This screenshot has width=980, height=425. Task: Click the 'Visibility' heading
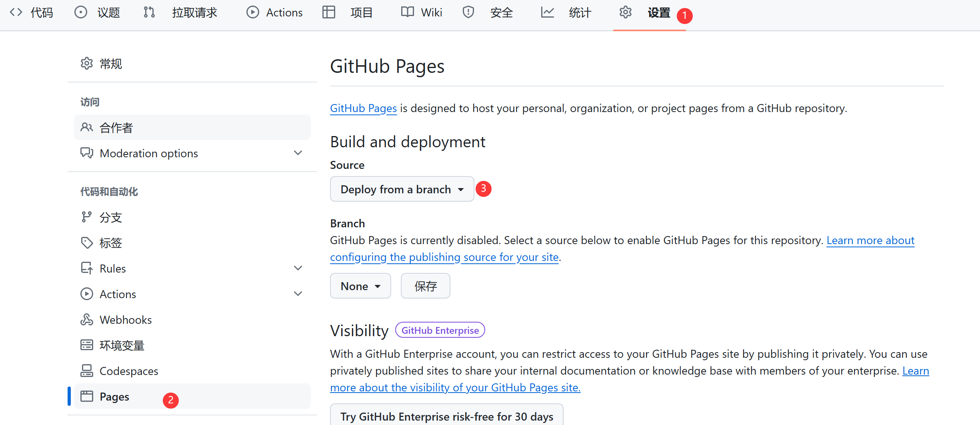[x=359, y=331]
